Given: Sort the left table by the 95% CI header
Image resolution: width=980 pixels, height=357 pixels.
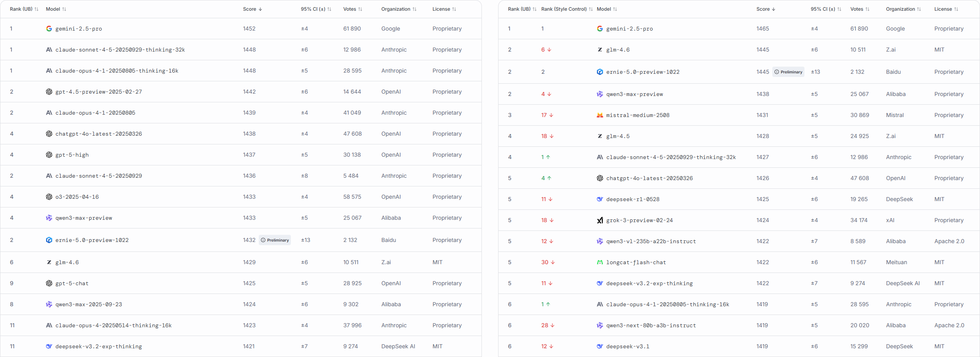Looking at the screenshot, I should (316, 9).
